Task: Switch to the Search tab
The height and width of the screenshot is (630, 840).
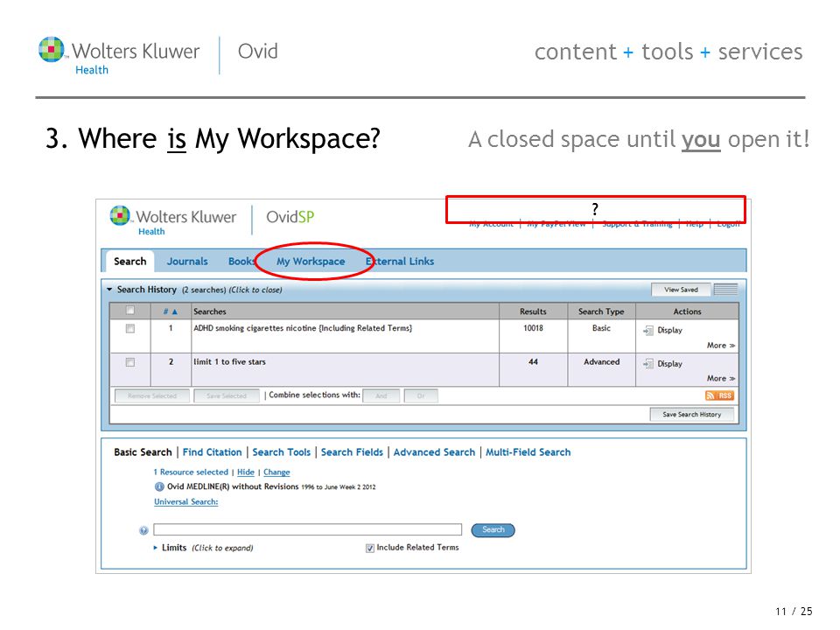Action: click(129, 262)
